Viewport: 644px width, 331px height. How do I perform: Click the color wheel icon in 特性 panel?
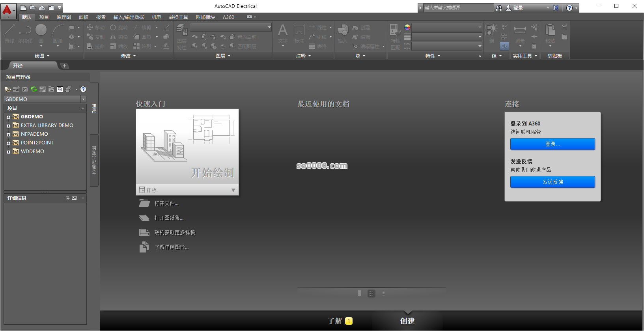click(407, 27)
